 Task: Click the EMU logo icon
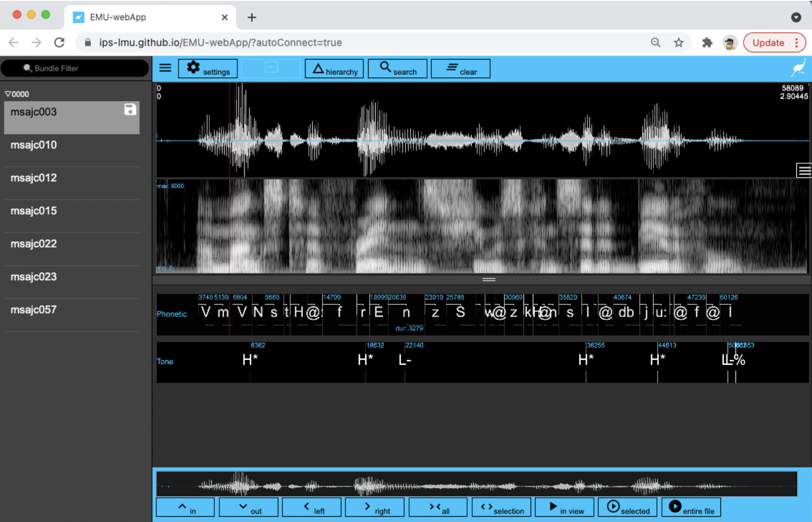(x=799, y=68)
